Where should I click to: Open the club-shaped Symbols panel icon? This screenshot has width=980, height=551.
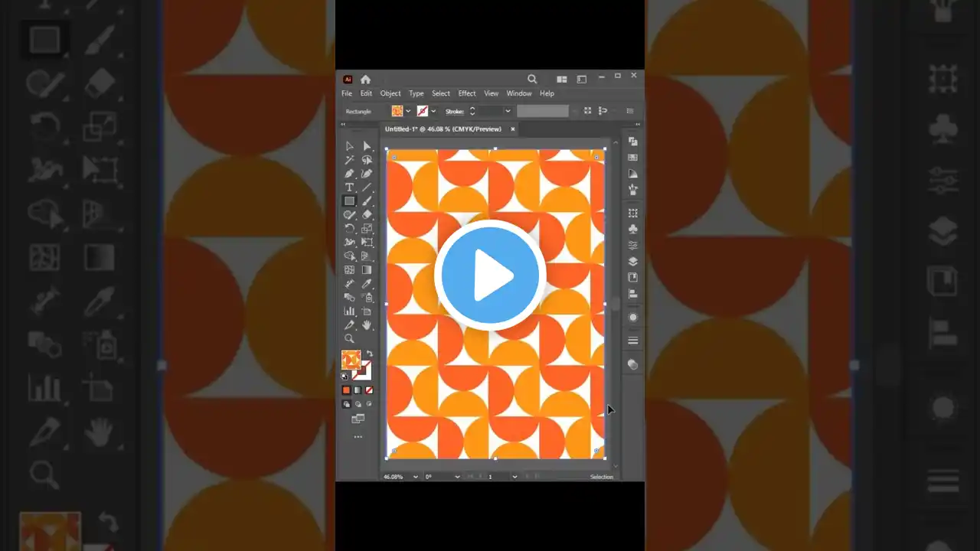632,229
